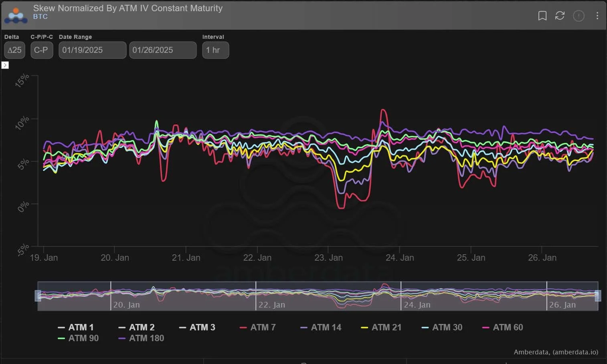Click the chart title text
This screenshot has height=364, width=607.
point(128,8)
